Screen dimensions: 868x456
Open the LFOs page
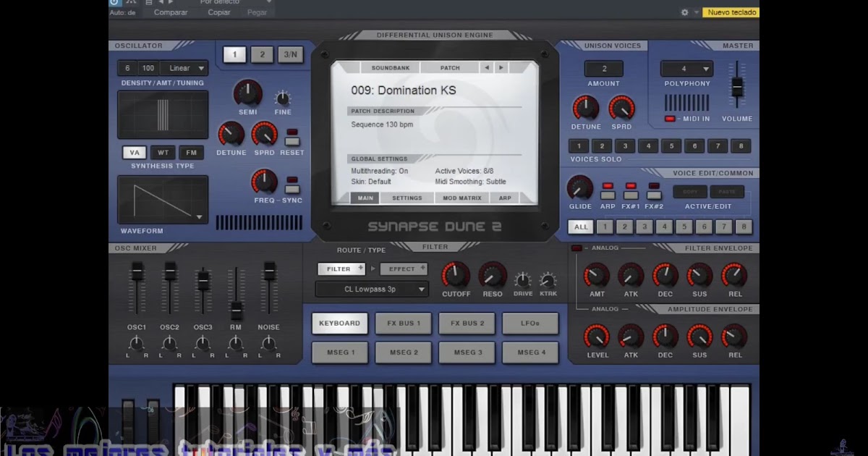tap(530, 323)
